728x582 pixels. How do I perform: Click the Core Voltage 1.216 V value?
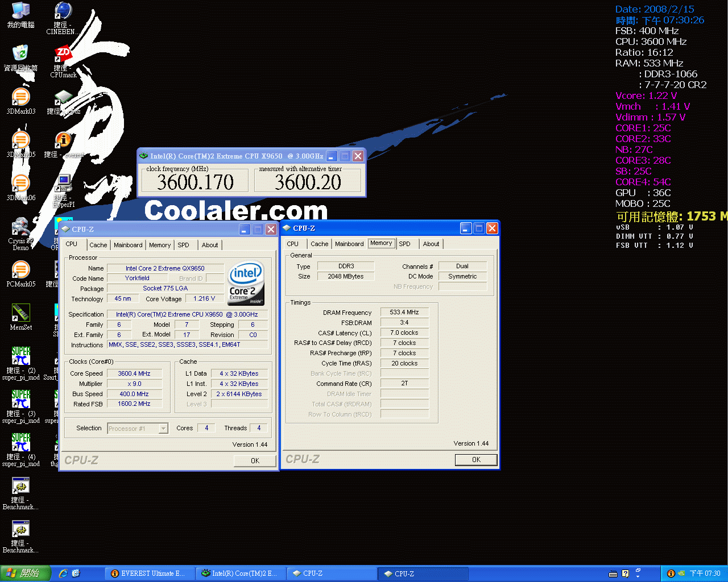click(x=204, y=299)
